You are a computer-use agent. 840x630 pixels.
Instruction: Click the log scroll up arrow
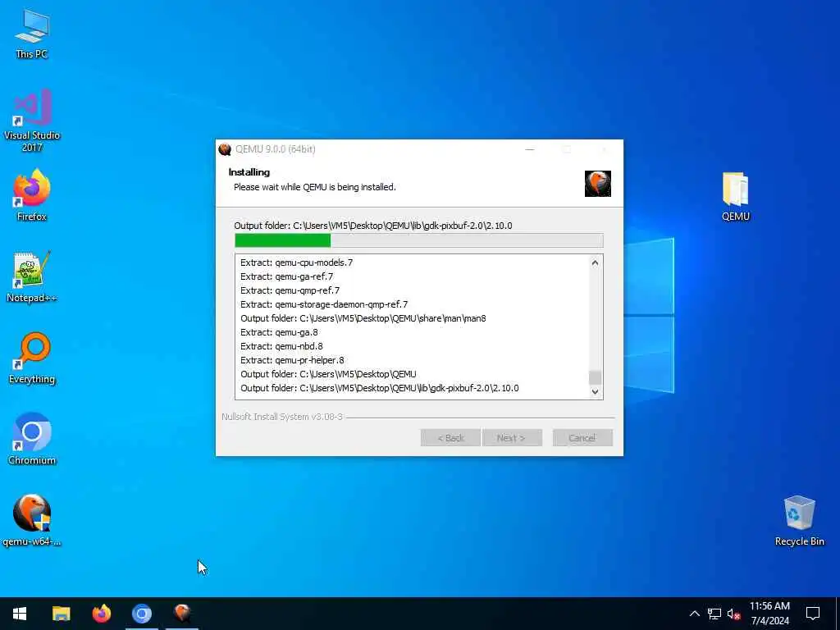(x=595, y=263)
